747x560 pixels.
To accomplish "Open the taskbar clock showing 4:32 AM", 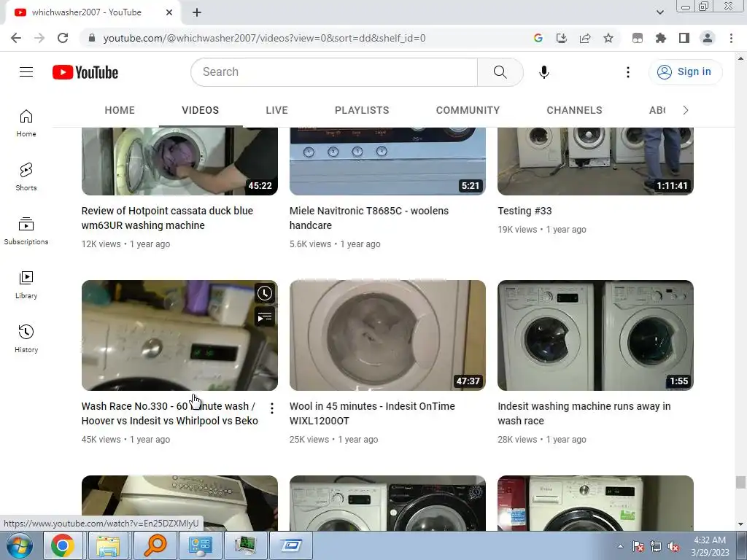I will 710,546.
